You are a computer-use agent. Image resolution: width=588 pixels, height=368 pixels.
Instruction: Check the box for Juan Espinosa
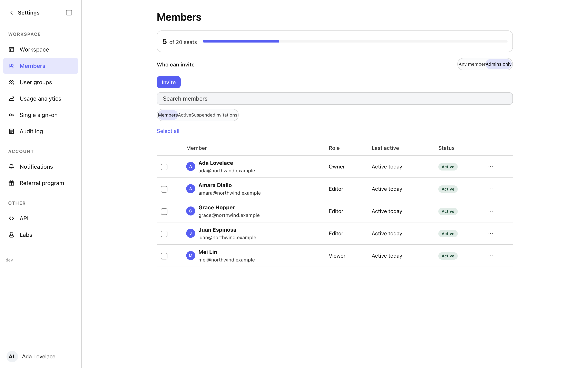(164, 234)
